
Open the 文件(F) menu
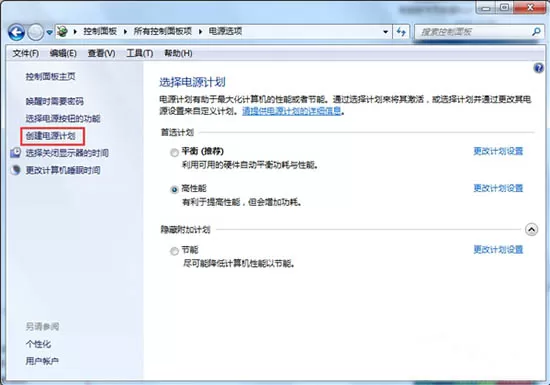[x=26, y=53]
